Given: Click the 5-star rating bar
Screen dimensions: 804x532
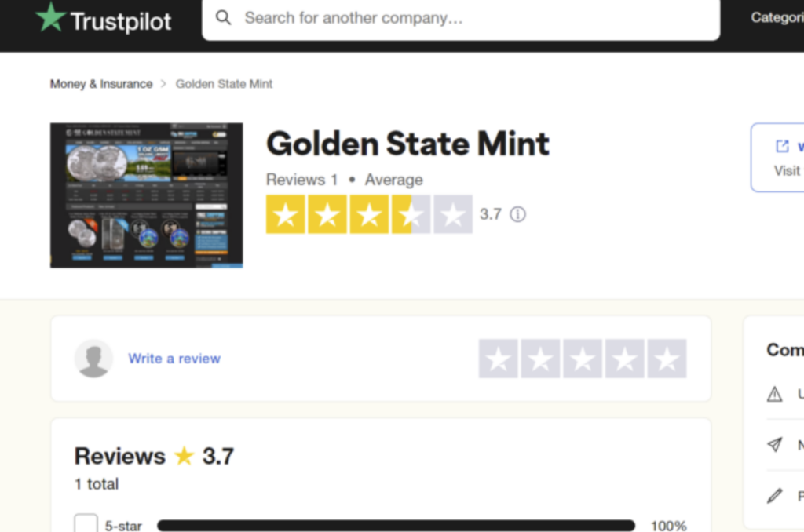Looking at the screenshot, I should coord(396,526).
